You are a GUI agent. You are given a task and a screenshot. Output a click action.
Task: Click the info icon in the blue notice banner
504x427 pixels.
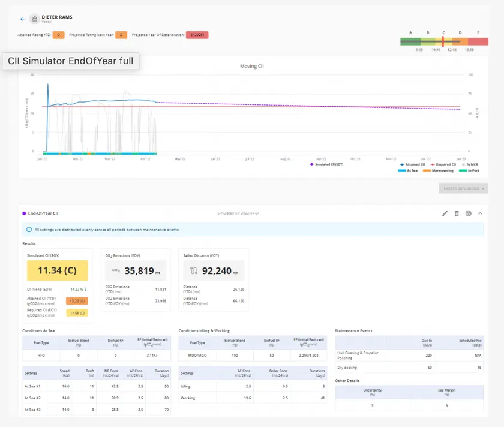point(29,230)
